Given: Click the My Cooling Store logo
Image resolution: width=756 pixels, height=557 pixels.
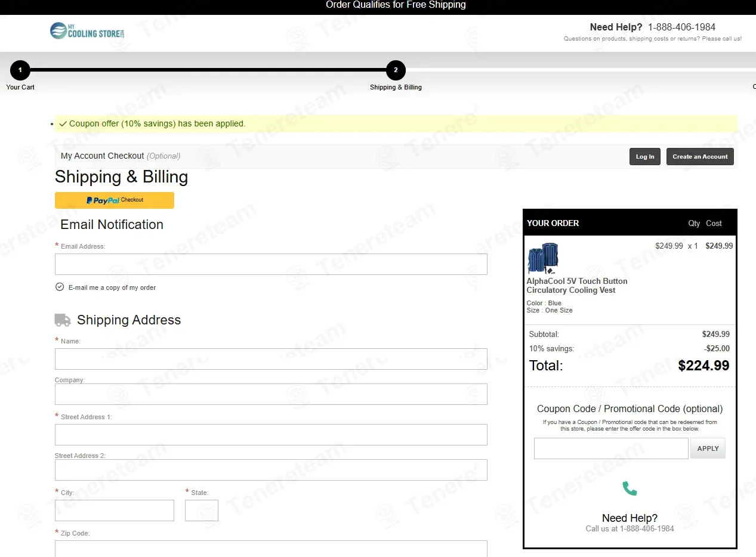Looking at the screenshot, I should click(88, 30).
